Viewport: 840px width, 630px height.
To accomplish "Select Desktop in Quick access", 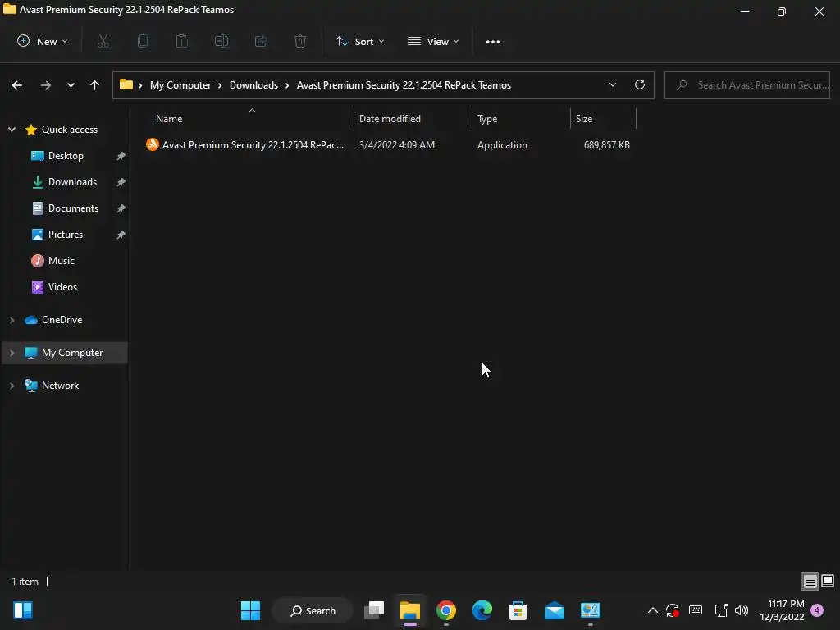I will (x=66, y=156).
